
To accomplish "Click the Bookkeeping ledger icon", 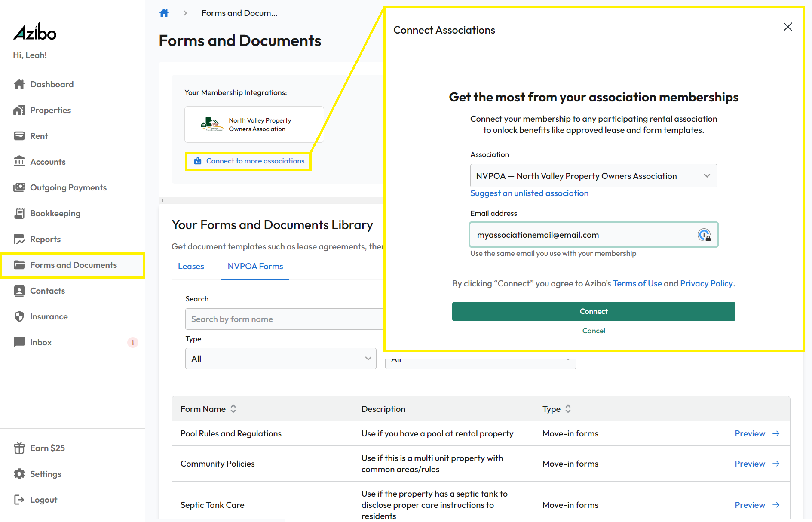I will [19, 213].
